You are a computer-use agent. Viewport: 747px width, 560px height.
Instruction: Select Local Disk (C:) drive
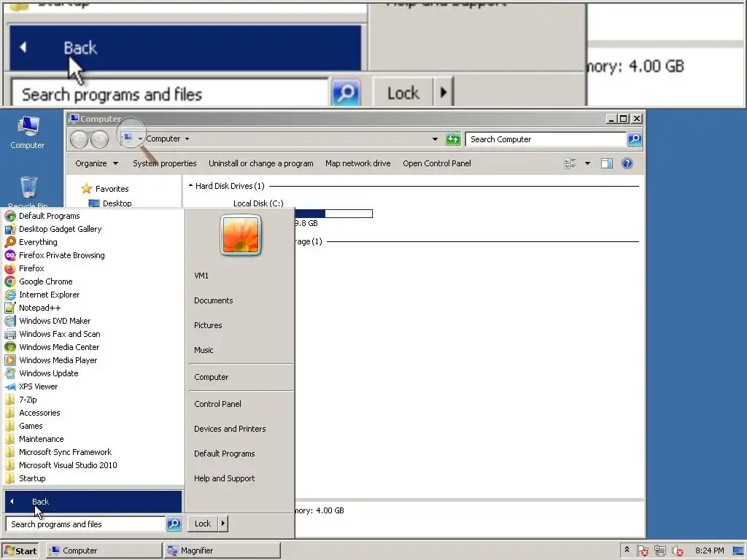click(x=258, y=203)
